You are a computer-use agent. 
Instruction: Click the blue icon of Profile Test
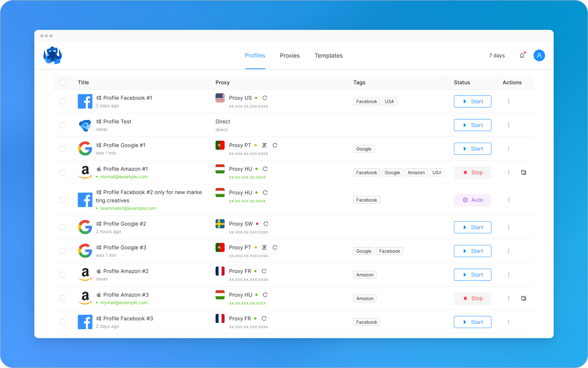click(85, 125)
